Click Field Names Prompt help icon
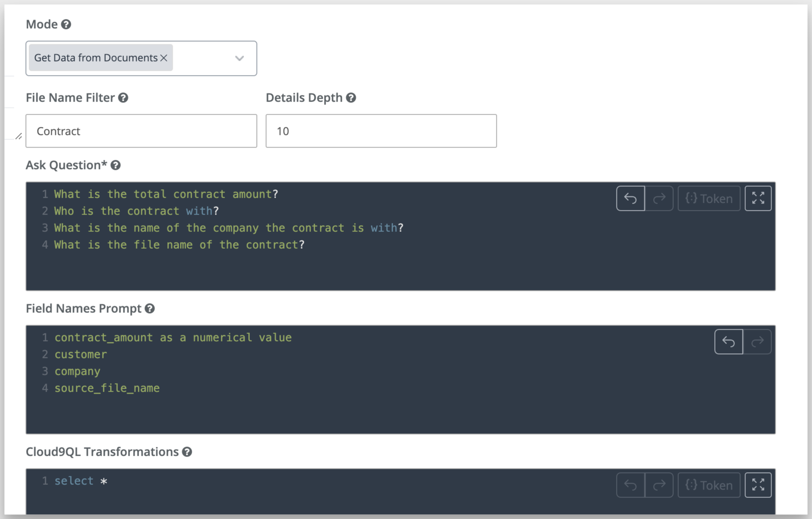This screenshot has height=519, width=812. coord(150,309)
